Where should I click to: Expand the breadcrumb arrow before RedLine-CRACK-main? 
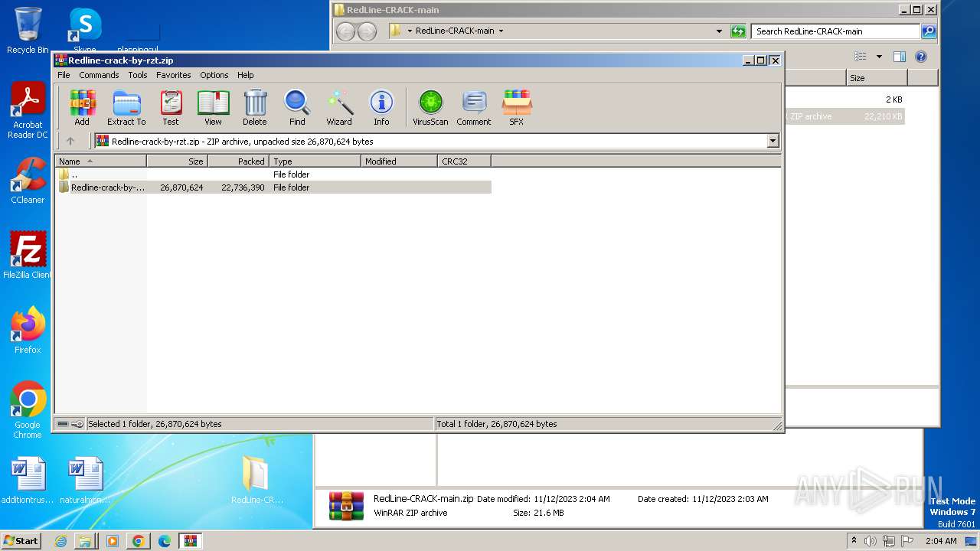[410, 31]
